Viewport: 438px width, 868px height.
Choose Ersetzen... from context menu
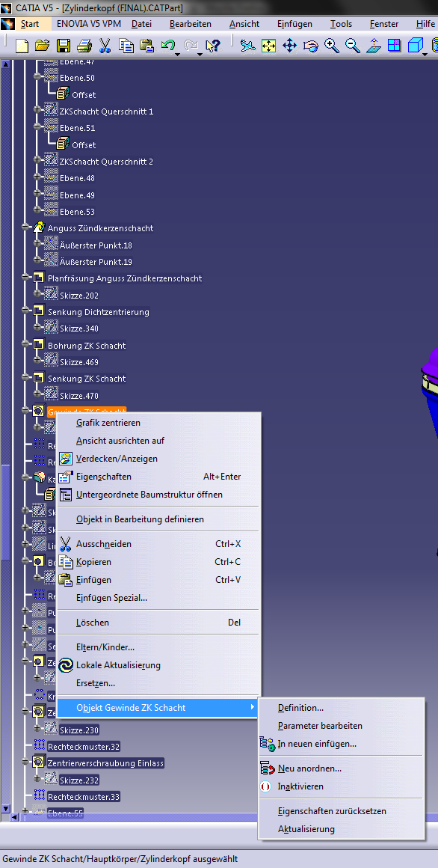click(x=158, y=683)
